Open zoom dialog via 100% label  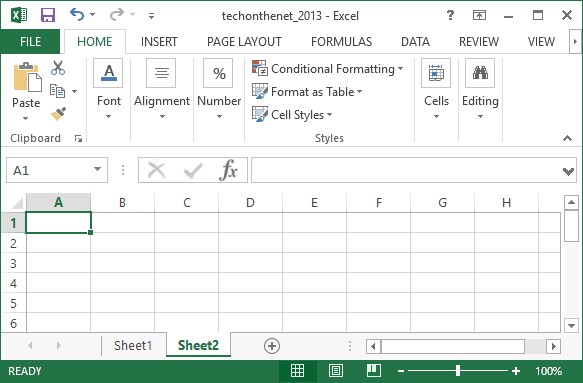pos(548,371)
